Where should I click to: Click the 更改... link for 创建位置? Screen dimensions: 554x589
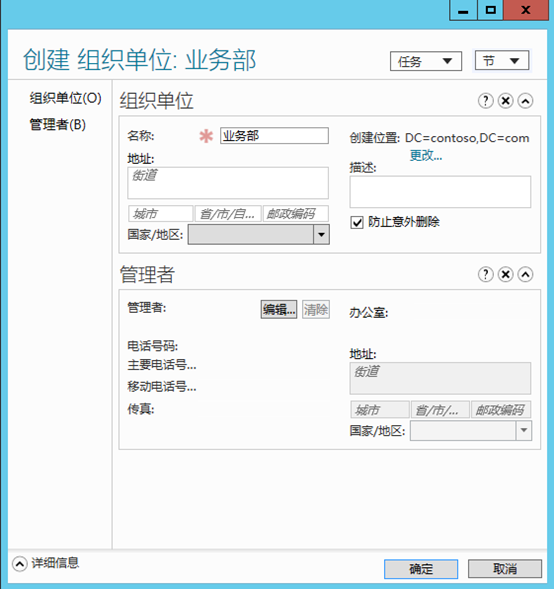426,155
